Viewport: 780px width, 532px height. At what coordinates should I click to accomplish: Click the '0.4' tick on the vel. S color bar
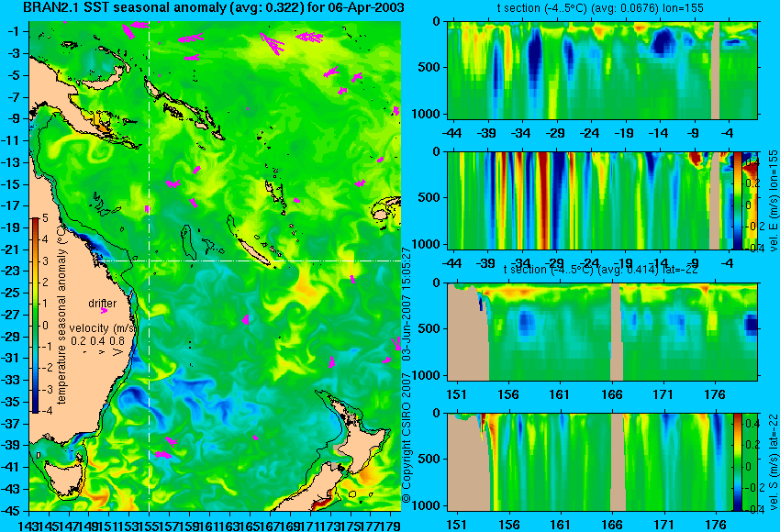click(752, 423)
